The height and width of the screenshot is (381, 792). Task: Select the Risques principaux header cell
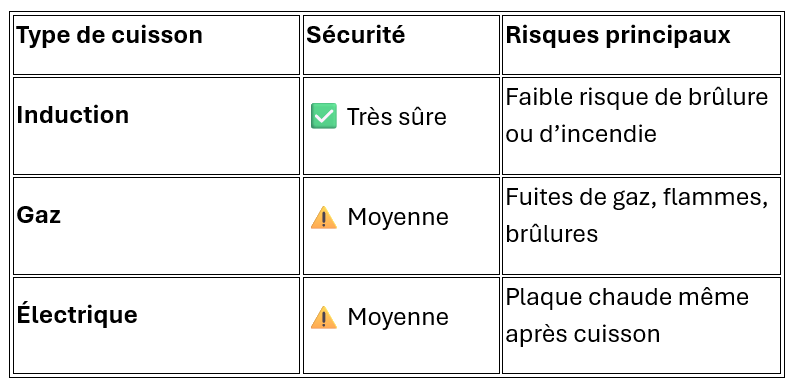point(641,45)
